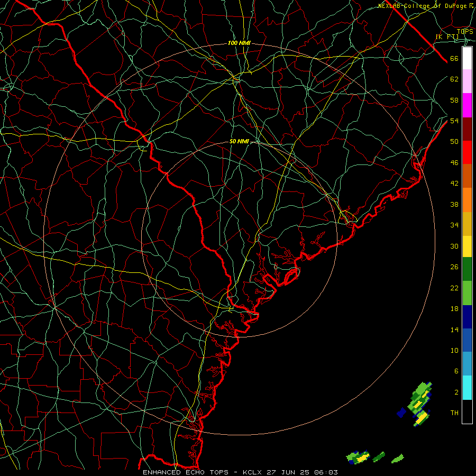Select the dark orange legend band
Viewport: 476px width, 476px height.
click(x=467, y=176)
